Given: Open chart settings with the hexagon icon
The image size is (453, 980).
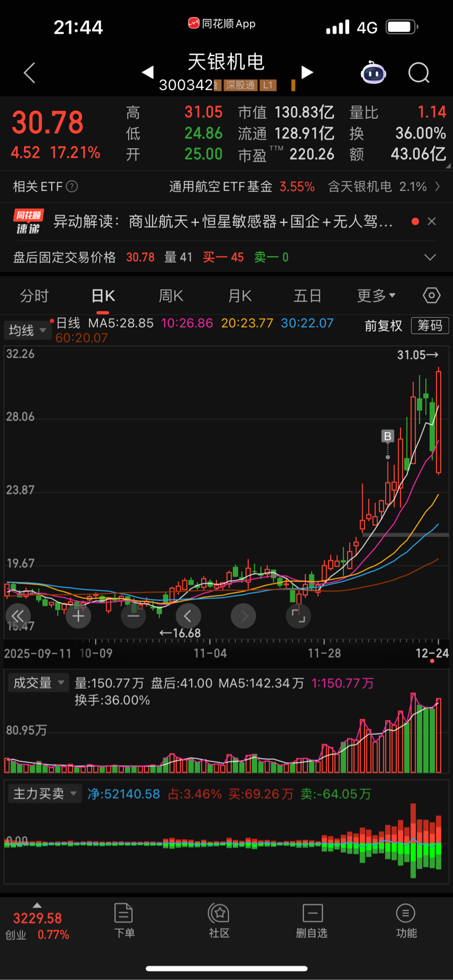Looking at the screenshot, I should (432, 295).
